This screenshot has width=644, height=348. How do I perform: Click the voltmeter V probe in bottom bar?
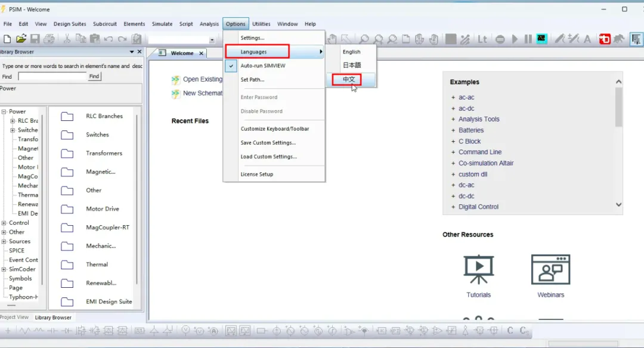(x=185, y=330)
